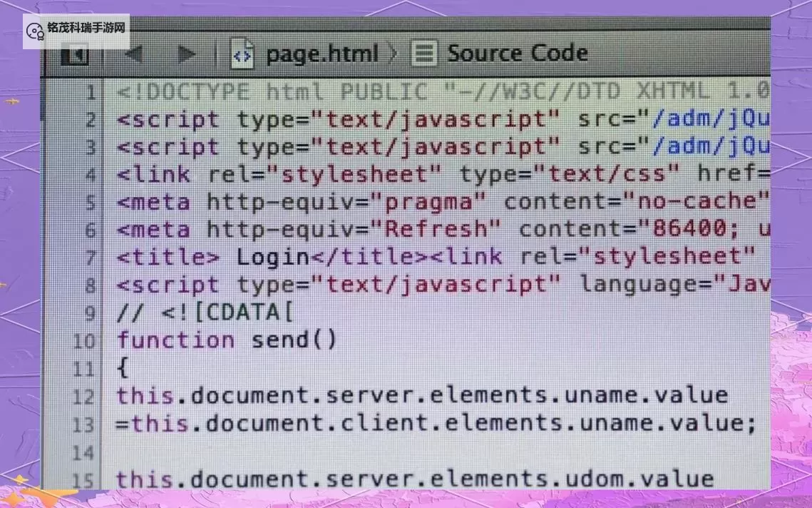Viewport: 812px width, 508px height.
Task: Open the Source Code breadcrumb item
Action: (517, 54)
